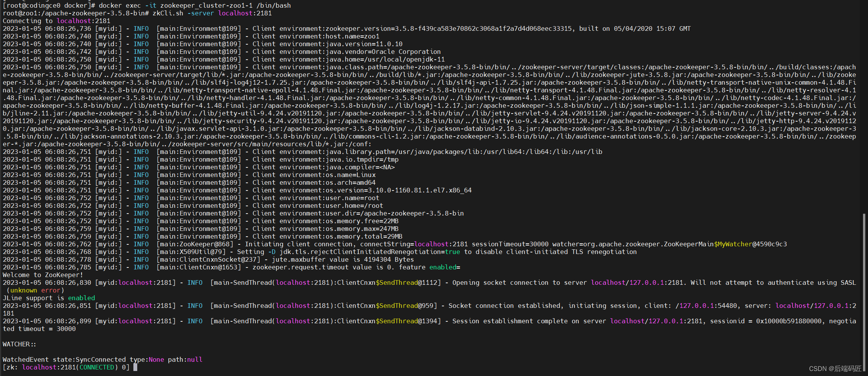Viewport: 868px width, 376px height.
Task: Click the 'java.class.path=' log entry start
Action: pyautogui.click(x=356, y=67)
